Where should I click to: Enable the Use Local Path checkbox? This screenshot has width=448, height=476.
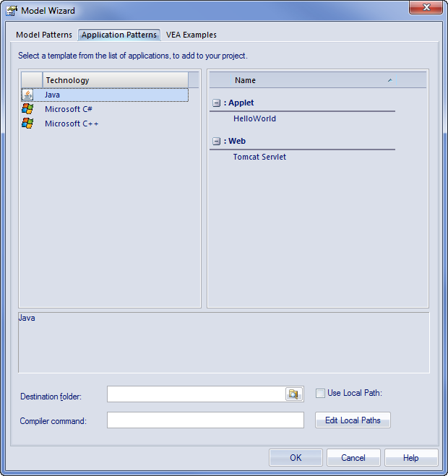coord(320,394)
